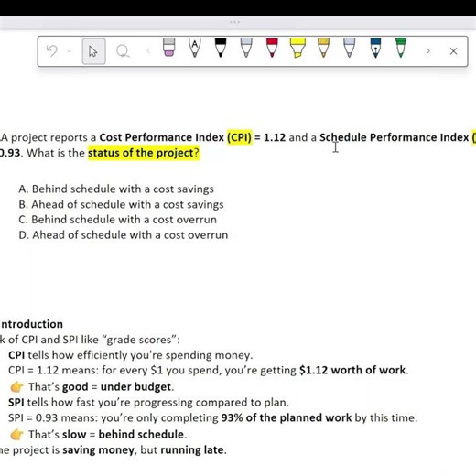Click the Undo arrow in drawing toolbar
The image size is (476, 476).
(52, 51)
